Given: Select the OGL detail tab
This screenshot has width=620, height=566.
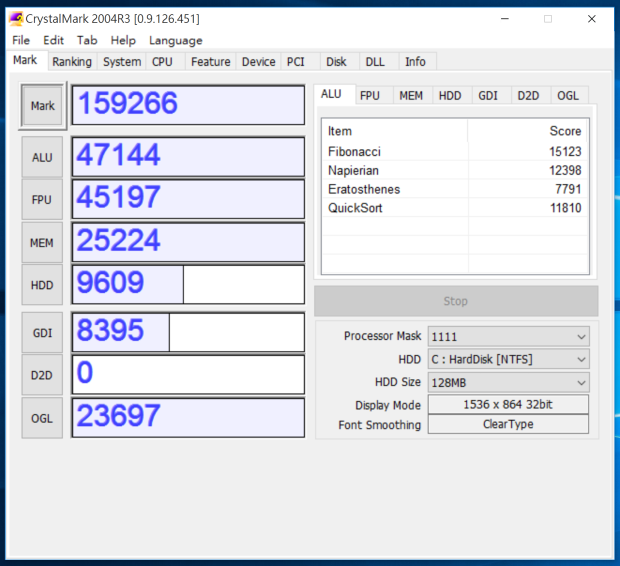Looking at the screenshot, I should pos(568,96).
